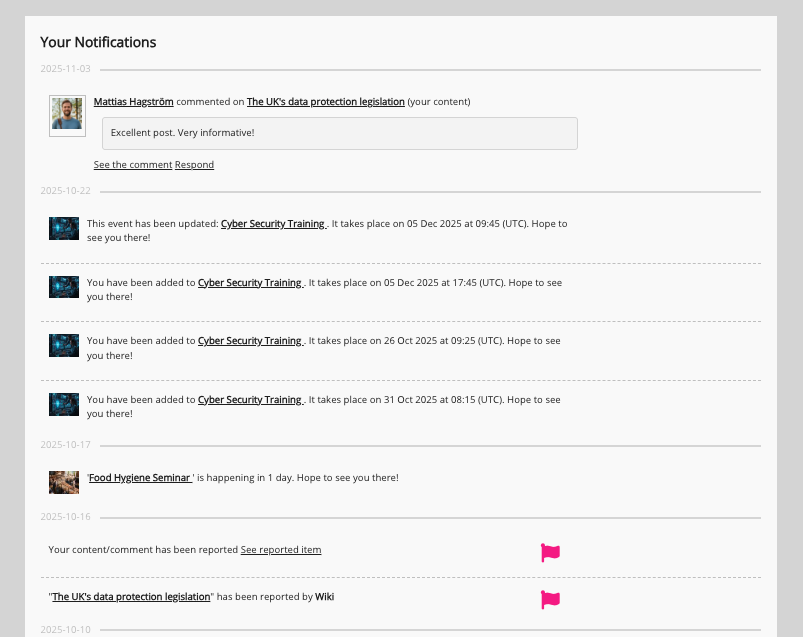Viewport: 803px width, 637px height.
Task: Open Cyber Security Training link for 05 Dec 17:45
Action: (x=250, y=283)
